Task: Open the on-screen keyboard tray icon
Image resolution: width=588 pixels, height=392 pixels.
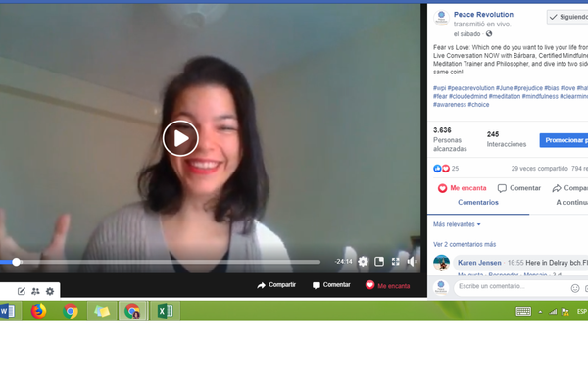Action: pyautogui.click(x=523, y=311)
